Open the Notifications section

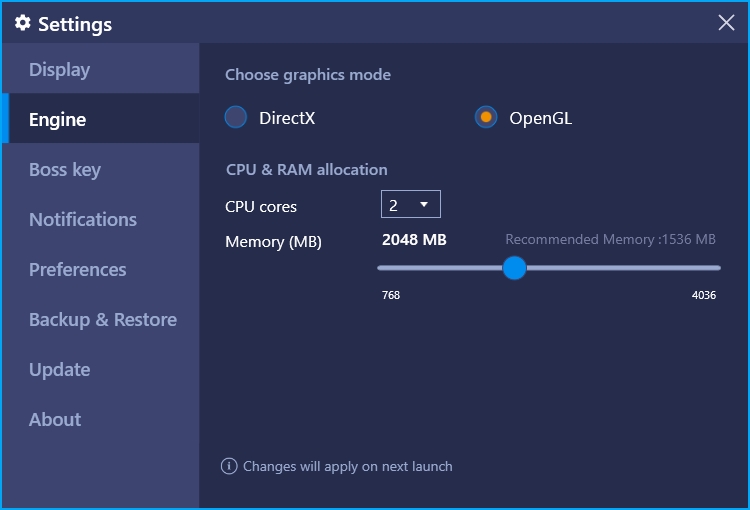coord(101,219)
